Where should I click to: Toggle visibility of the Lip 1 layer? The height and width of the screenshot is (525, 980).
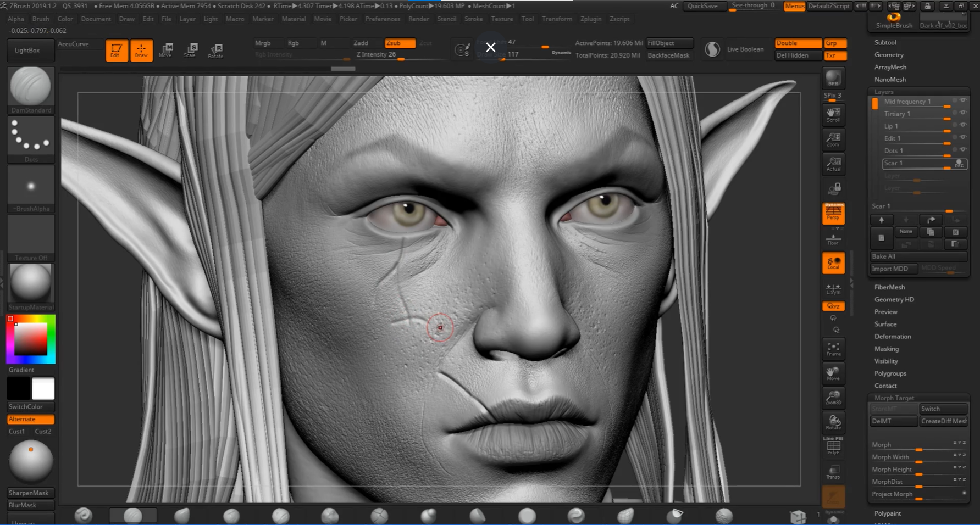click(963, 125)
